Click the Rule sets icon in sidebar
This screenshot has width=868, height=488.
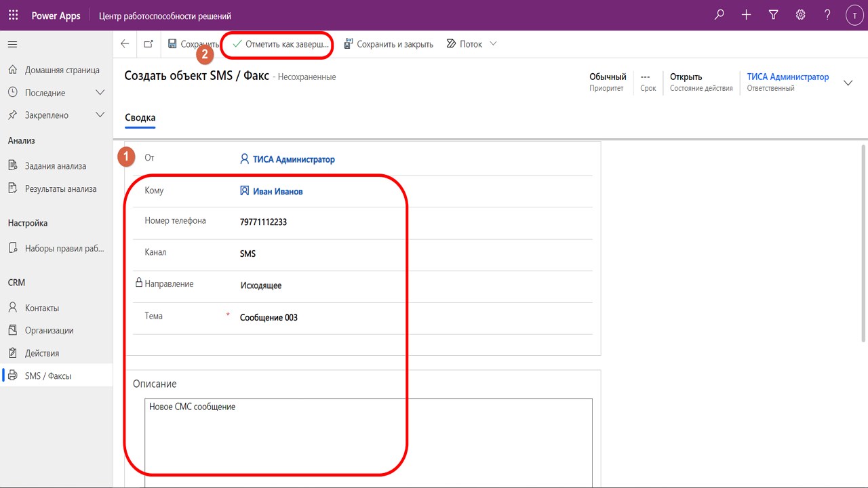12,248
